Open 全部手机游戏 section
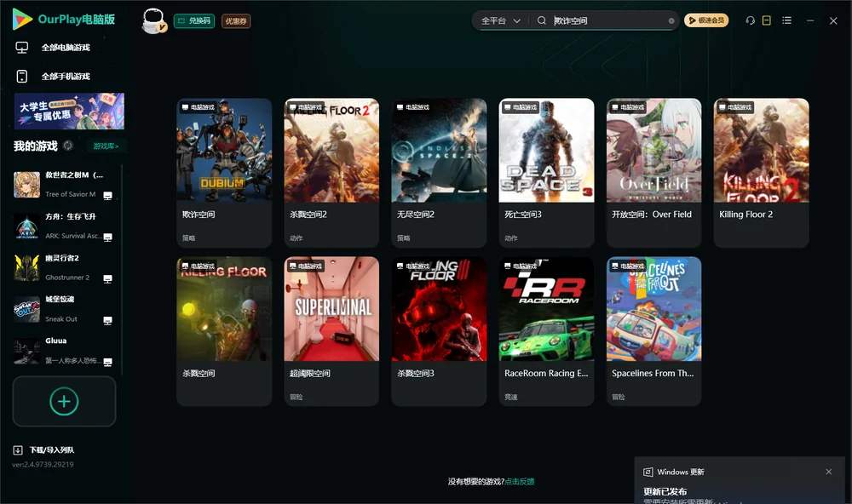This screenshot has height=504, width=852. pos(64,77)
